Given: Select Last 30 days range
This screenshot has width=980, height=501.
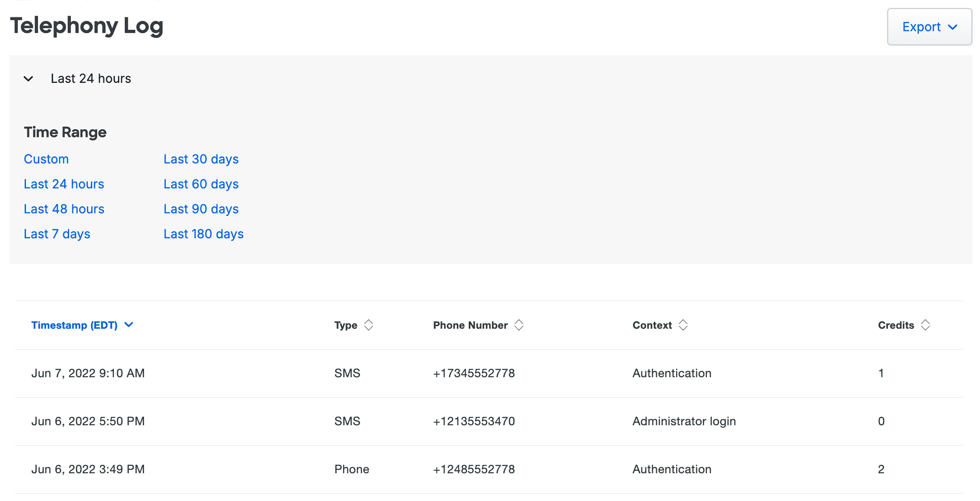Looking at the screenshot, I should [x=201, y=159].
